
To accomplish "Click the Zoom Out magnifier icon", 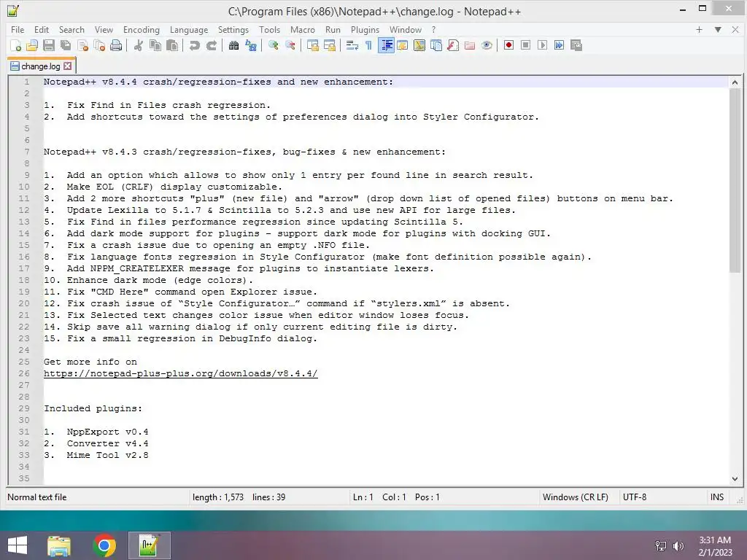I will pos(290,45).
